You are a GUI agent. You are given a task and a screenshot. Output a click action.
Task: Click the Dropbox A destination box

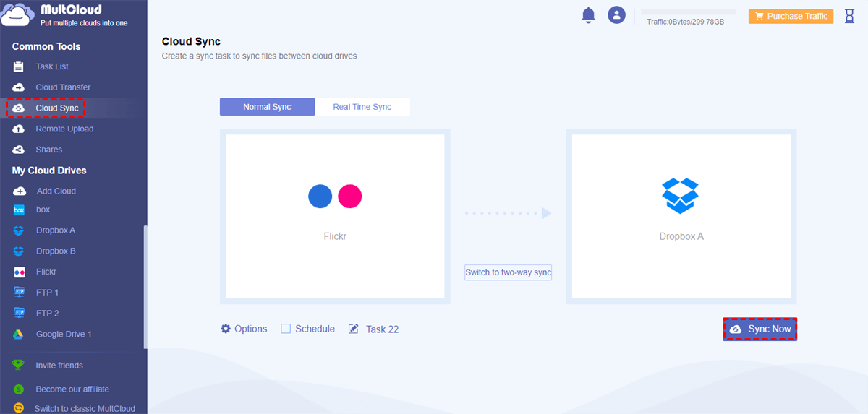681,216
